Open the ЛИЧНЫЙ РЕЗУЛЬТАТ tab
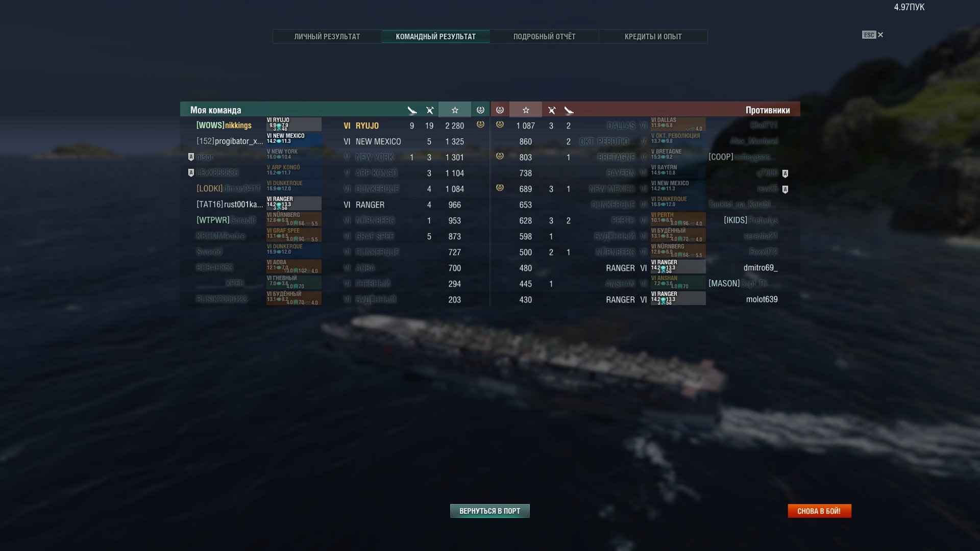980x551 pixels. click(327, 36)
